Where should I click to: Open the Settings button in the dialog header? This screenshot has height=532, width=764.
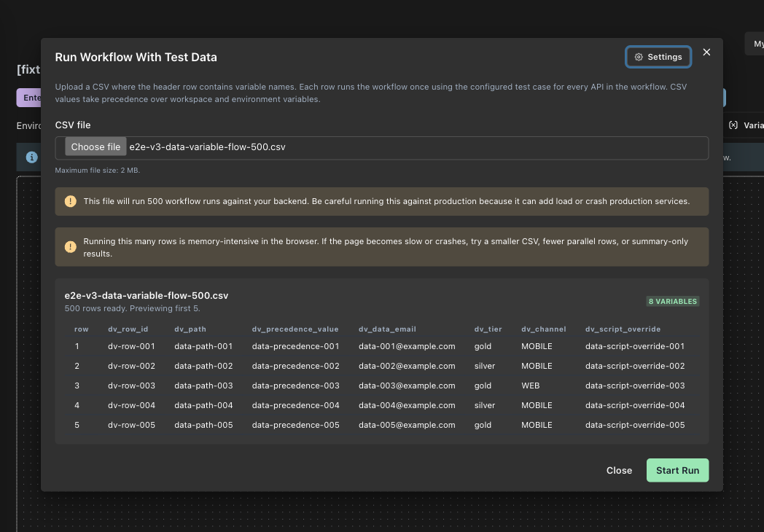click(x=658, y=57)
